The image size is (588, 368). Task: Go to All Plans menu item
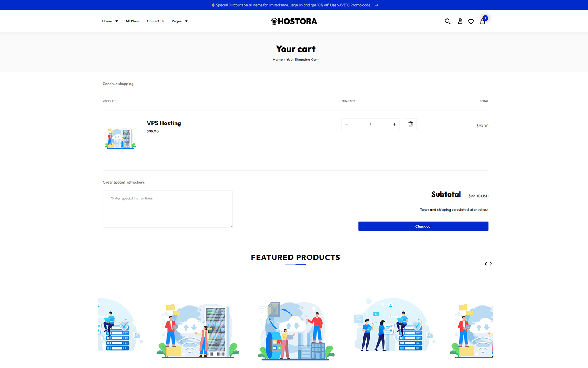[x=132, y=21]
